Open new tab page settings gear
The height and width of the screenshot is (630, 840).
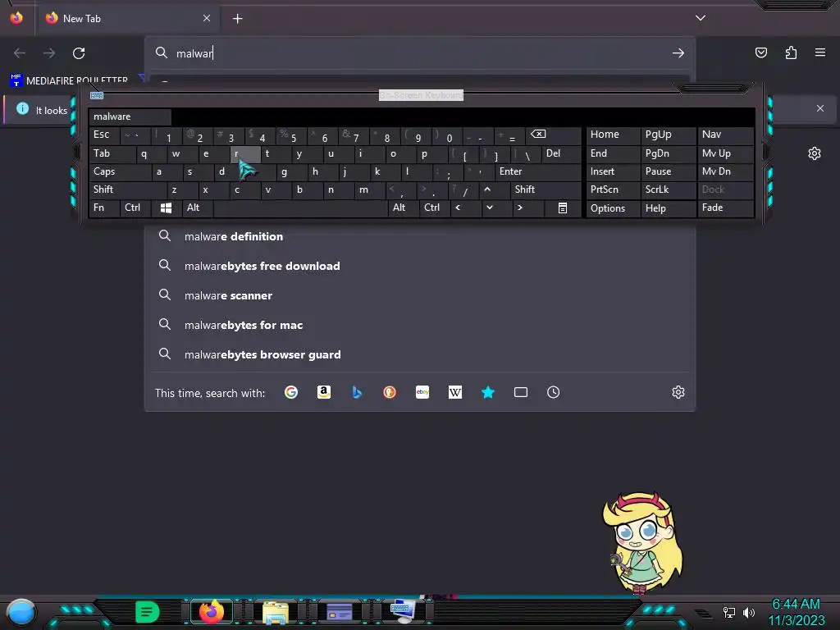tap(815, 153)
